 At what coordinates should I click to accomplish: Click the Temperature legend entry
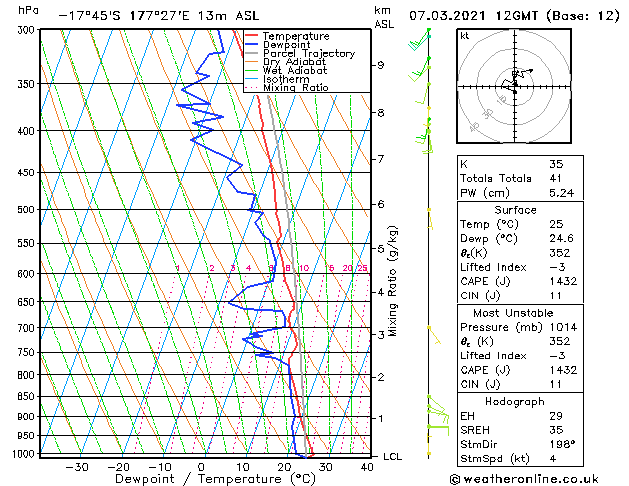[296, 36]
